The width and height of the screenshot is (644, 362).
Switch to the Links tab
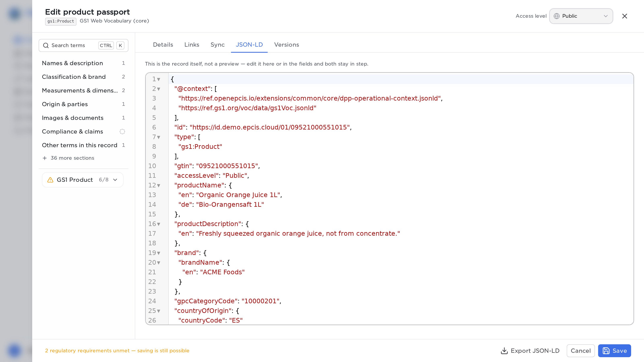192,45
